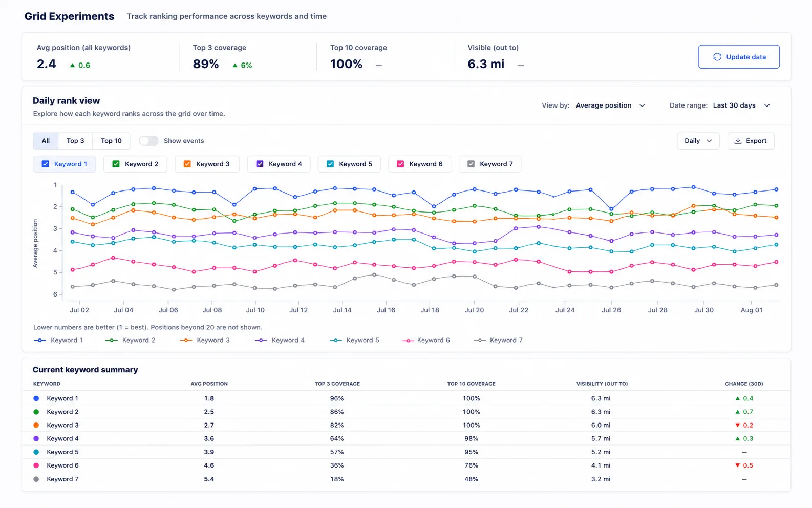
Task: Click green up arrow beside 0.6 change
Action: 72,65
